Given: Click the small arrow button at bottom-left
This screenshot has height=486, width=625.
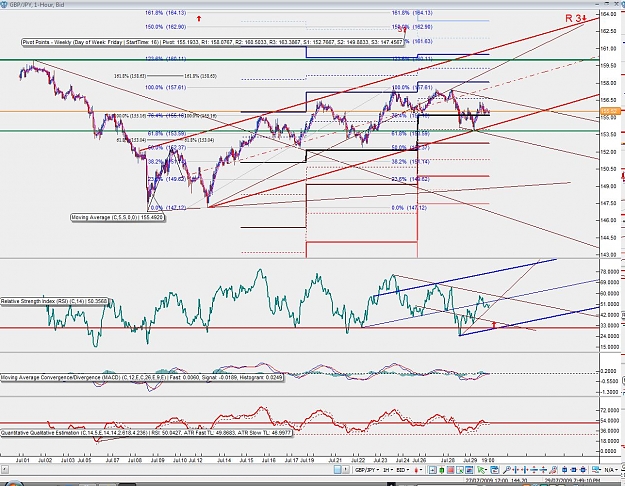Looking at the screenshot, I should (x=4, y=470).
